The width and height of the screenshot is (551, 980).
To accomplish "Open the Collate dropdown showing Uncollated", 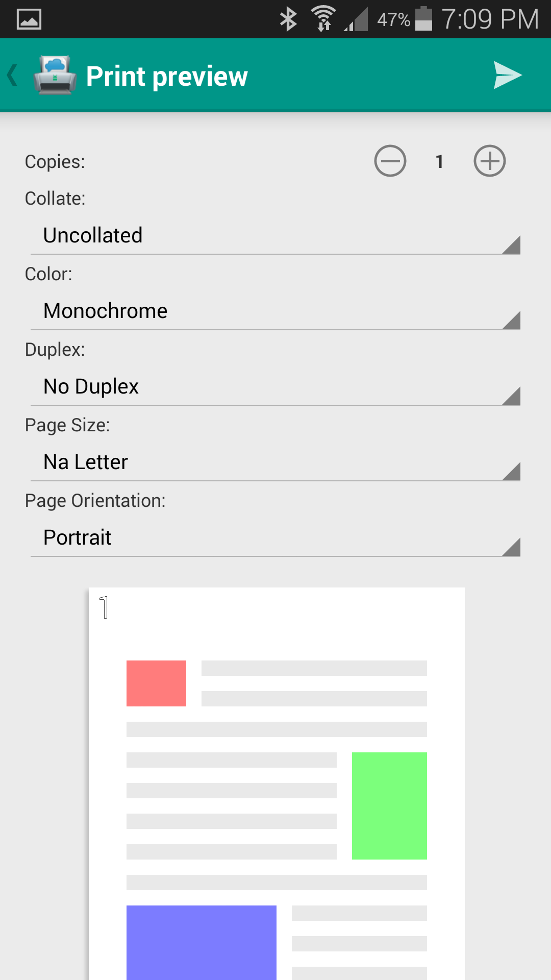I will click(275, 236).
